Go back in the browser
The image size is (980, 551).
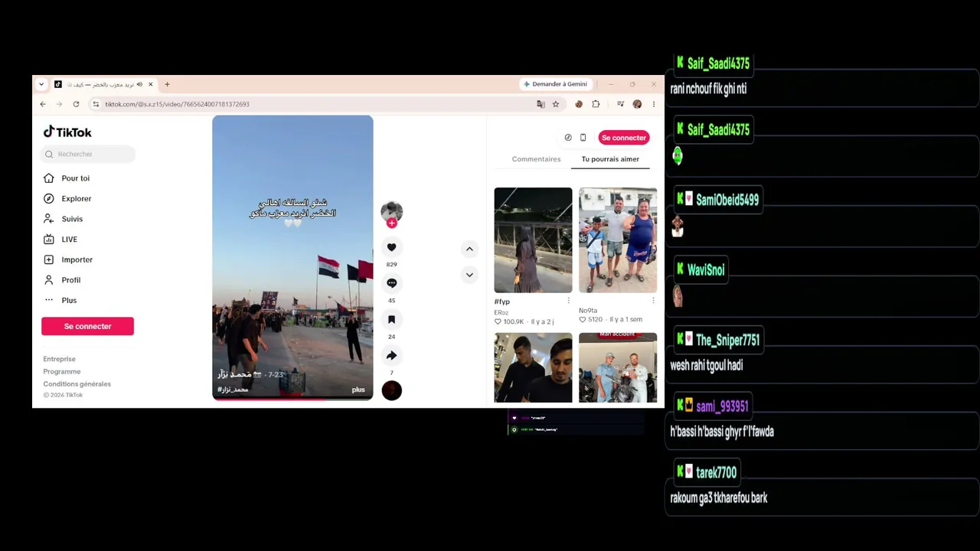[43, 104]
